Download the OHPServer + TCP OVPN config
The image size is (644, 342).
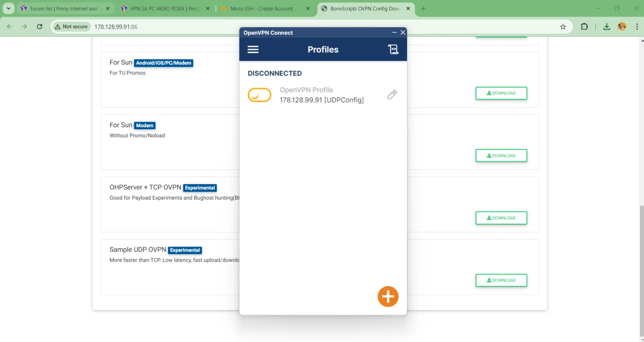[501, 218]
